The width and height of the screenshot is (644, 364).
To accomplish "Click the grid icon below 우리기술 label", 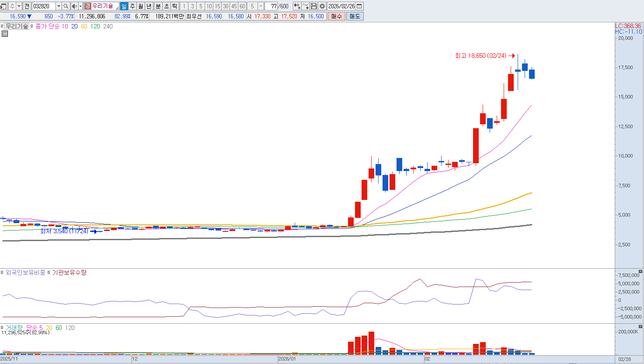I will [5, 34].
